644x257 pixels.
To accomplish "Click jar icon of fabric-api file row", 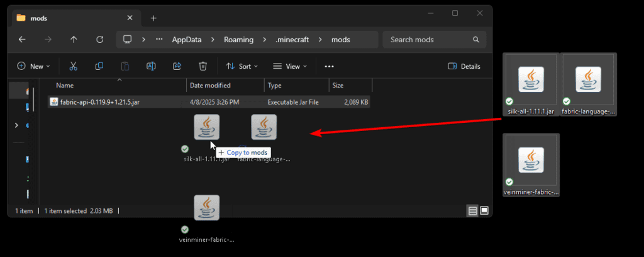I will (x=53, y=102).
